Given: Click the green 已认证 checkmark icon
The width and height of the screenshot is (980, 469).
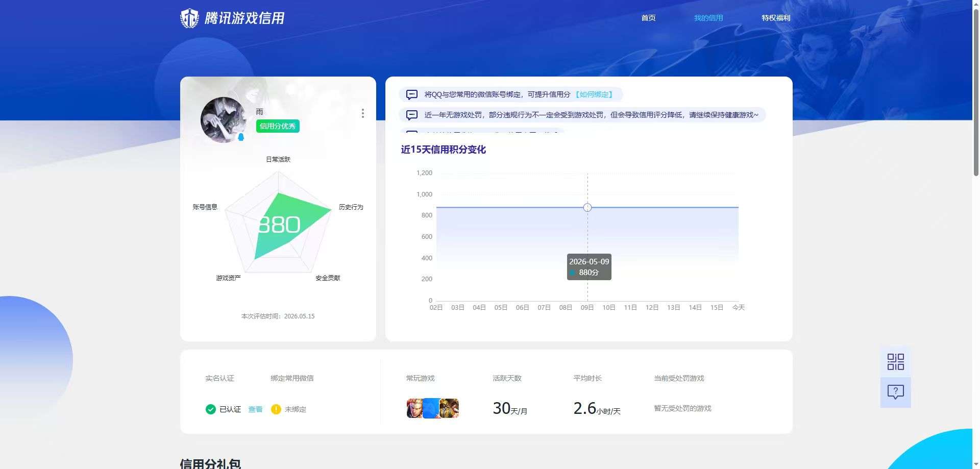Looking at the screenshot, I should click(x=211, y=409).
